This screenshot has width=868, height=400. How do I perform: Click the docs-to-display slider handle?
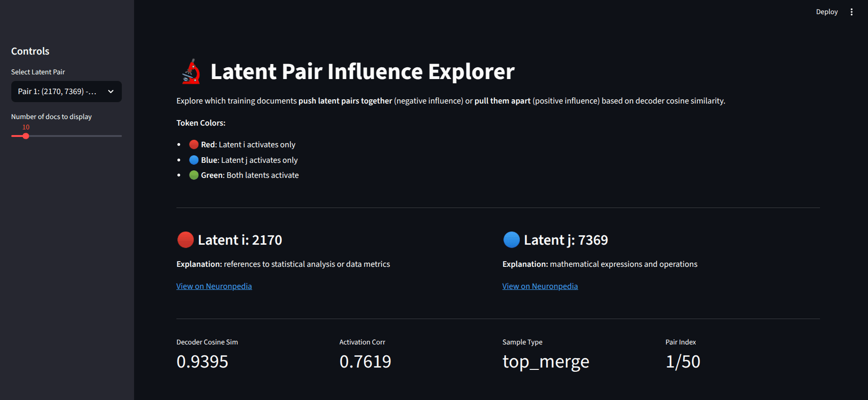(26, 136)
